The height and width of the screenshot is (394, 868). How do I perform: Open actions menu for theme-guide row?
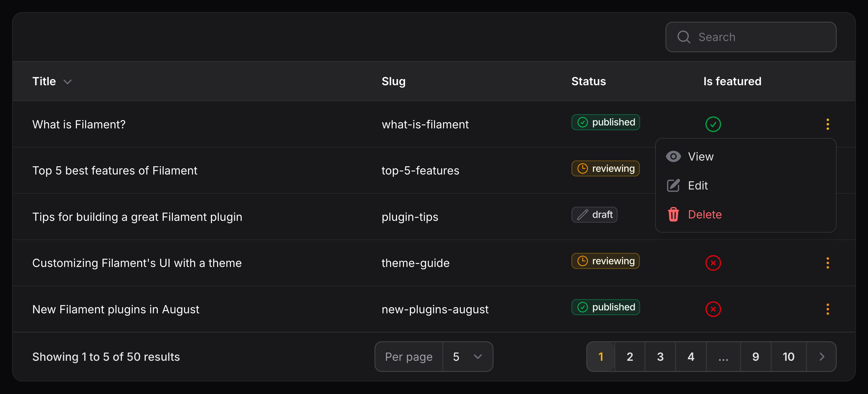point(827,263)
